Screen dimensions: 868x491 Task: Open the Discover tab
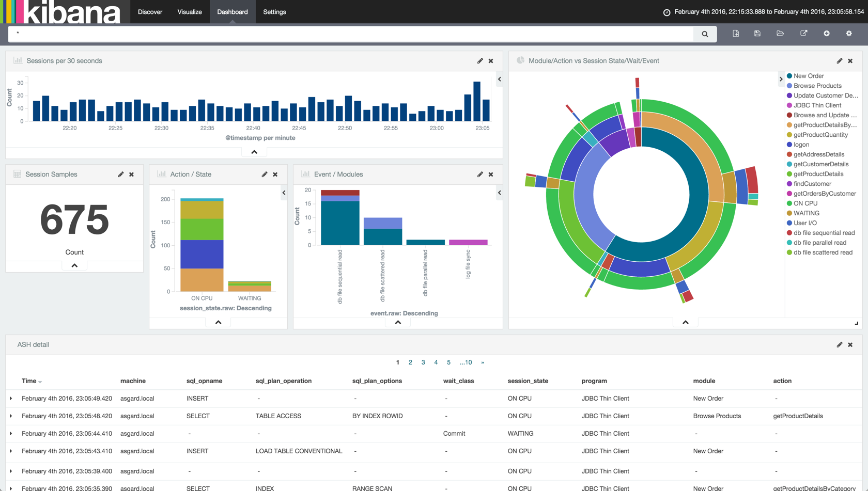pos(150,12)
